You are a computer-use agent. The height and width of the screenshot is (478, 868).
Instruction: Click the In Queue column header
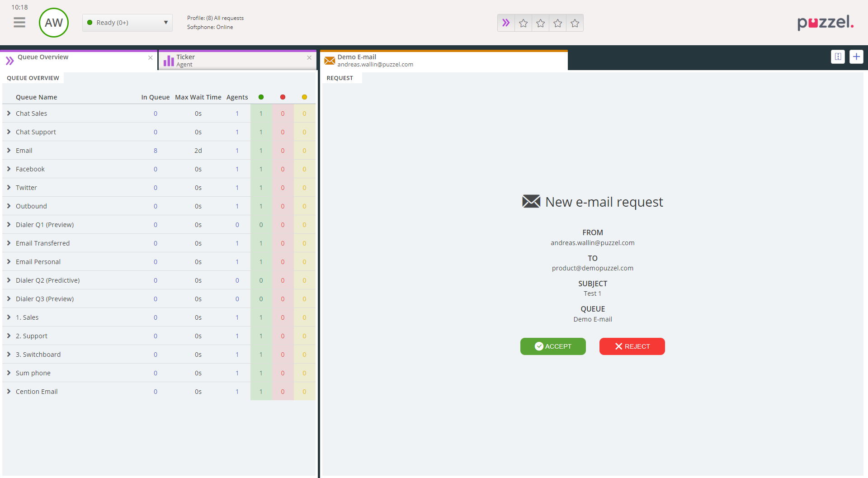pos(155,97)
